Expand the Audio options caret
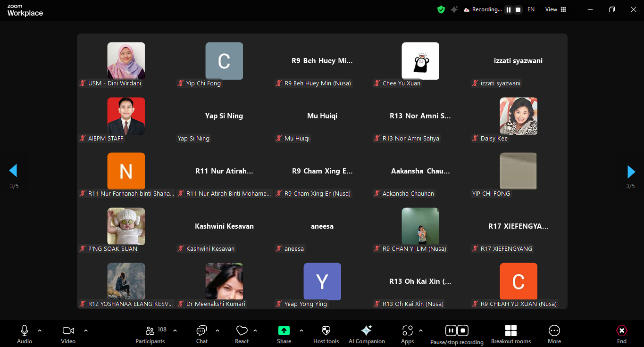This screenshot has height=347, width=644. 40,330
